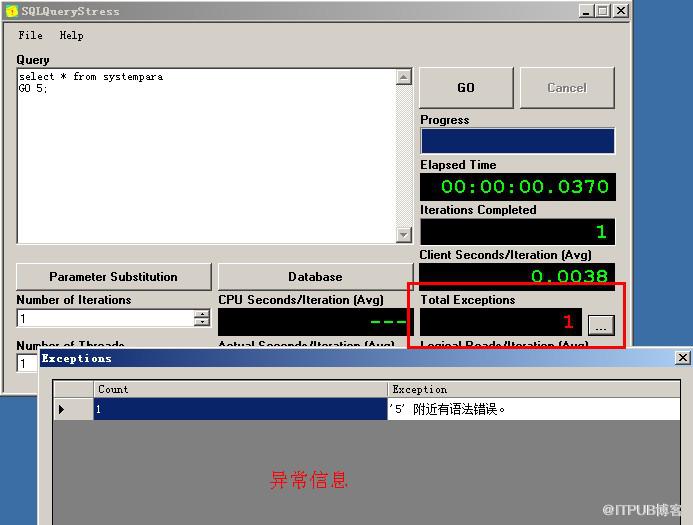Open exception details ellipsis button

click(601, 325)
